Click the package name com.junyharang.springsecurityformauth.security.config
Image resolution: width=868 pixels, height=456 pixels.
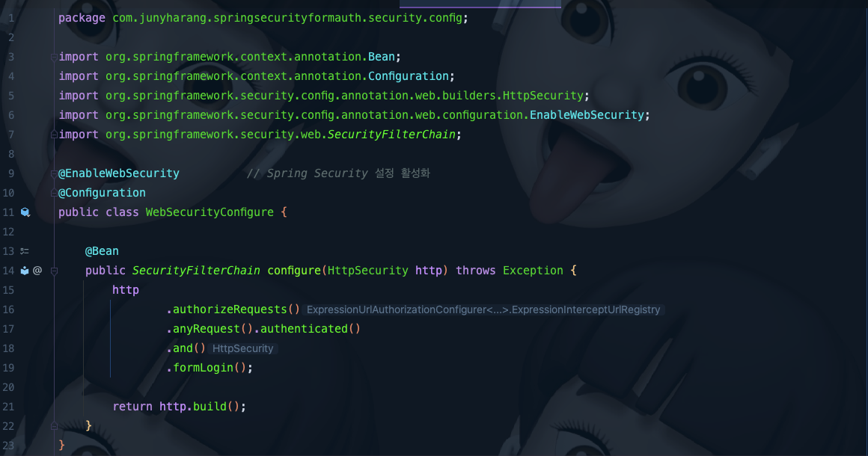(287, 18)
